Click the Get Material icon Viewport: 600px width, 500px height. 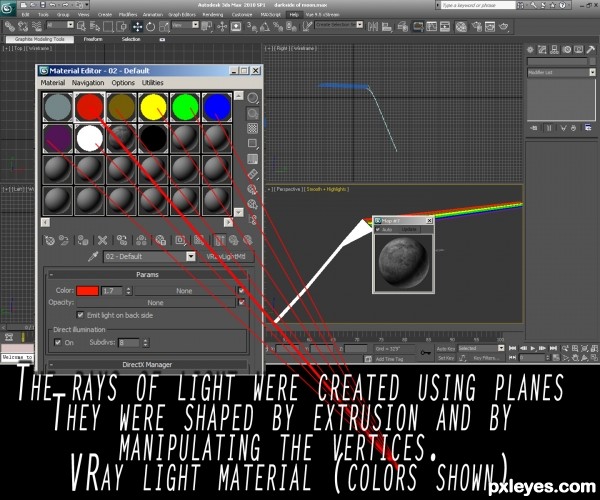49,240
